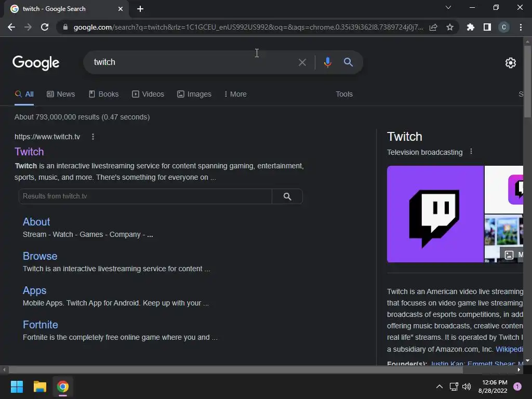Toggle the Chrome side panel icon

[x=487, y=27]
